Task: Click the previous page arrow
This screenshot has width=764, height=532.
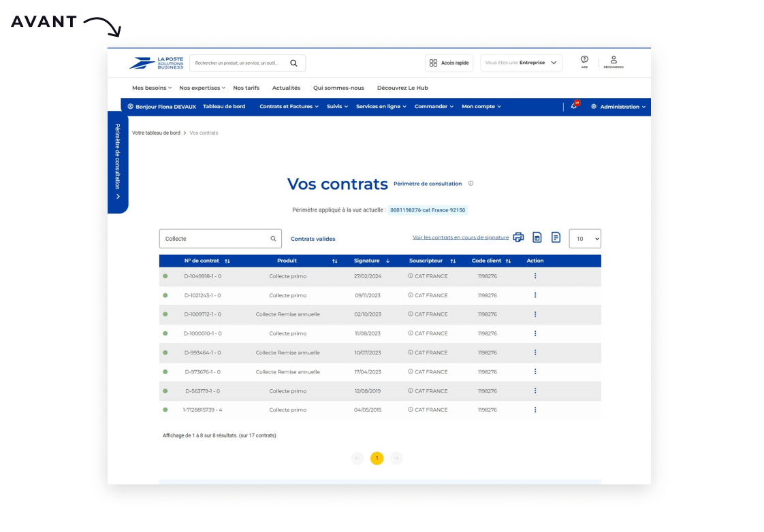Action: (357, 458)
